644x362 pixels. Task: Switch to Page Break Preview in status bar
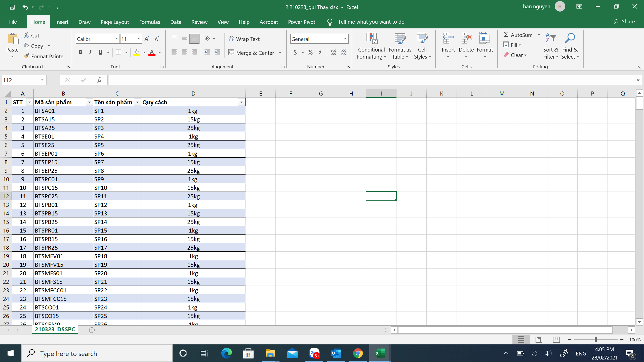point(556,340)
